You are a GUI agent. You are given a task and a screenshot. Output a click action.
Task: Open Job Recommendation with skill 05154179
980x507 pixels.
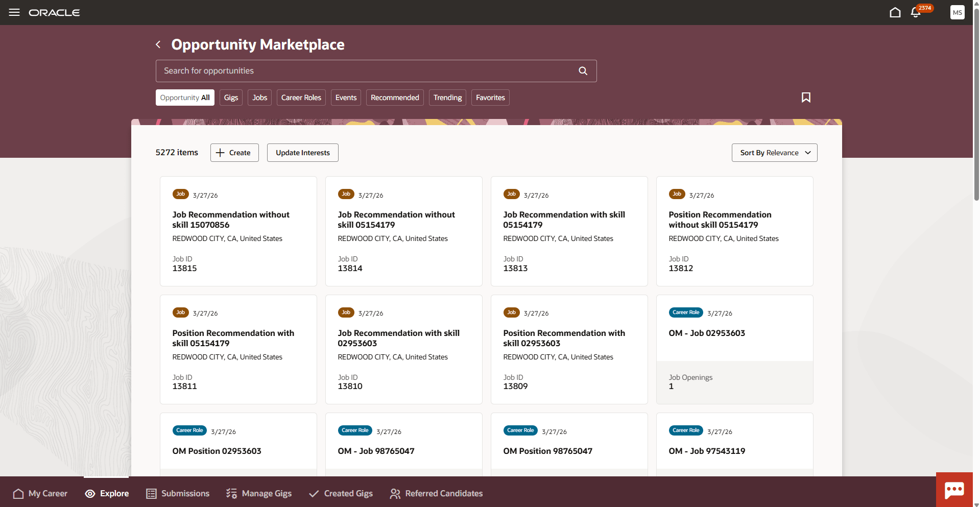pyautogui.click(x=564, y=220)
